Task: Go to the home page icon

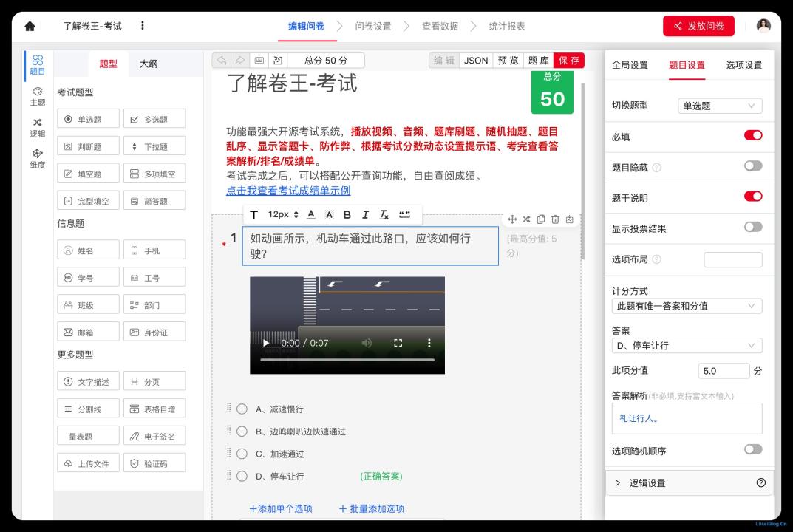Action: (30, 26)
